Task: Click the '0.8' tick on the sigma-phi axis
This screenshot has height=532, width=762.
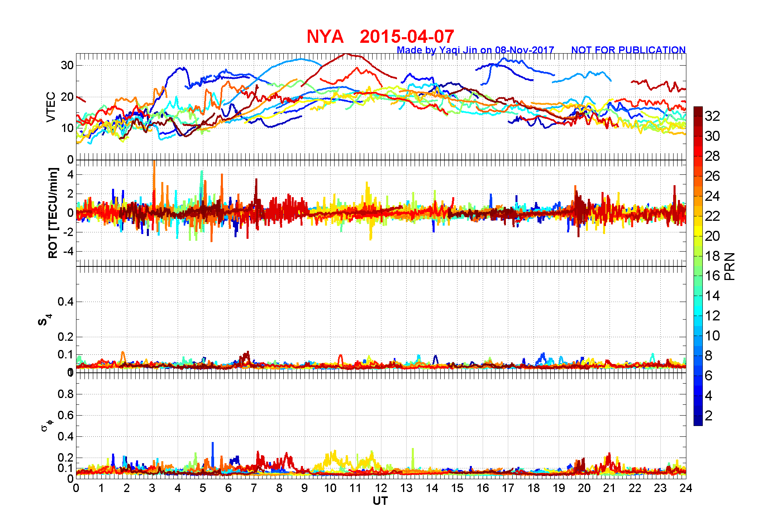Action: click(x=66, y=394)
